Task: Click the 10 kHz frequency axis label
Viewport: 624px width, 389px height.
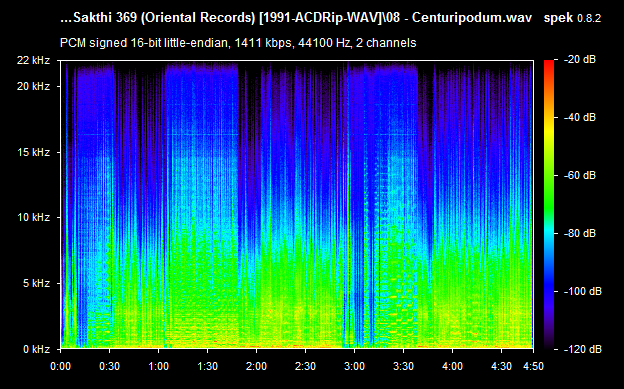Action: click(x=33, y=217)
